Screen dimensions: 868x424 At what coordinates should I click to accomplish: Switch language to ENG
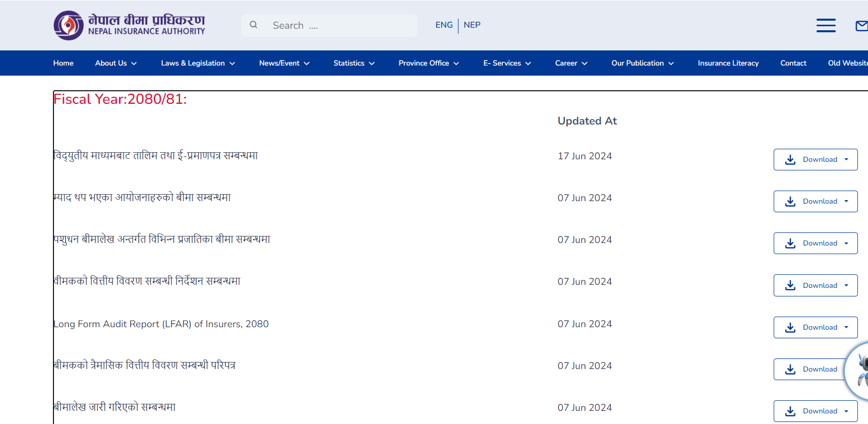coord(444,25)
